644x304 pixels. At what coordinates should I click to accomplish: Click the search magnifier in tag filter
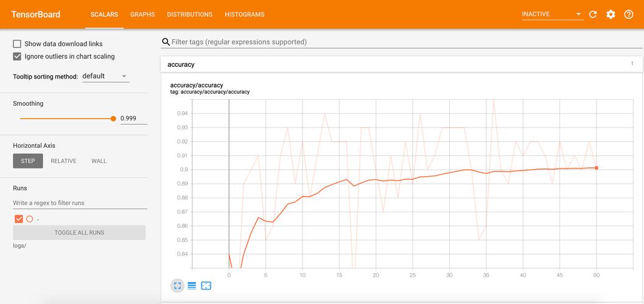point(166,42)
